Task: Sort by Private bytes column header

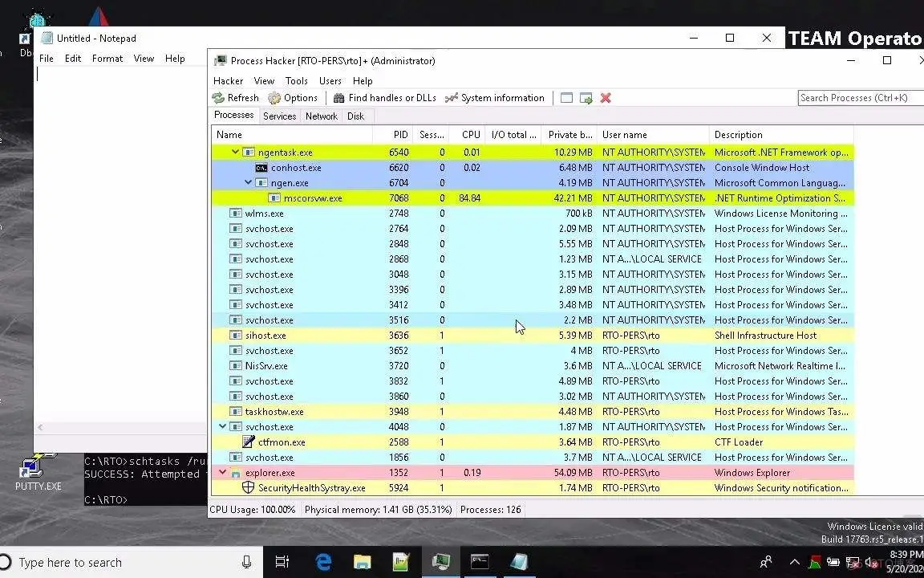Action: coord(569,135)
